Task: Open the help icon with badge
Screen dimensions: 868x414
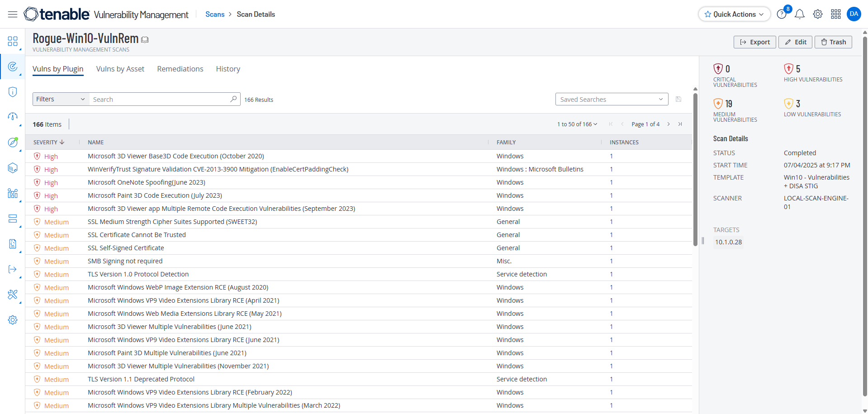Action: pyautogui.click(x=782, y=14)
